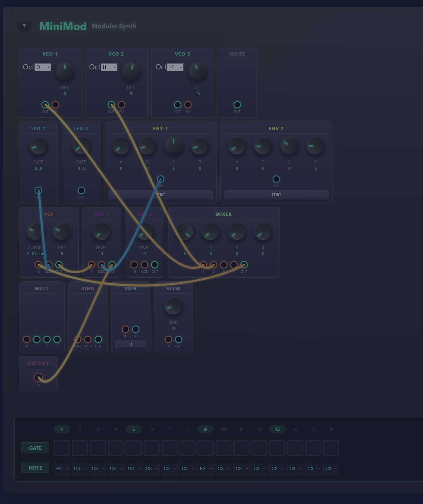Select the GATE row label
The width and height of the screenshot is (423, 504).
[35, 448]
